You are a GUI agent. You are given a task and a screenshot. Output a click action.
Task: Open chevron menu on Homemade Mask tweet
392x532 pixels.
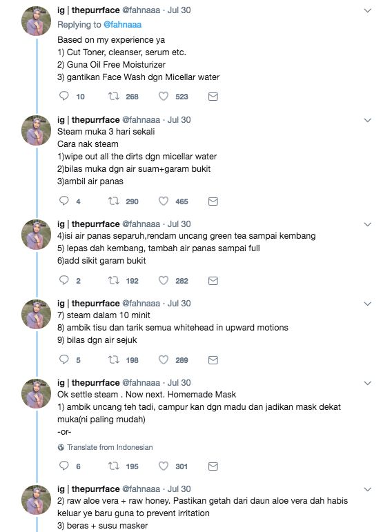[367, 383]
